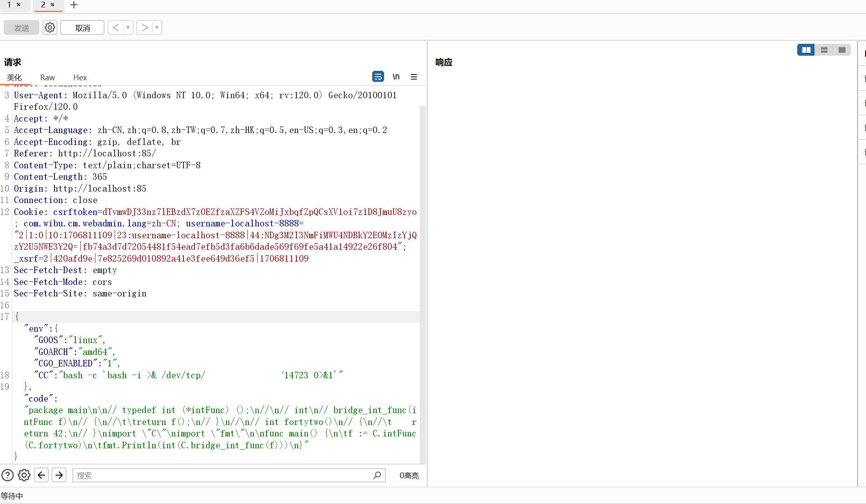
Task: Click the csrftoken cookie name
Action: click(75, 212)
